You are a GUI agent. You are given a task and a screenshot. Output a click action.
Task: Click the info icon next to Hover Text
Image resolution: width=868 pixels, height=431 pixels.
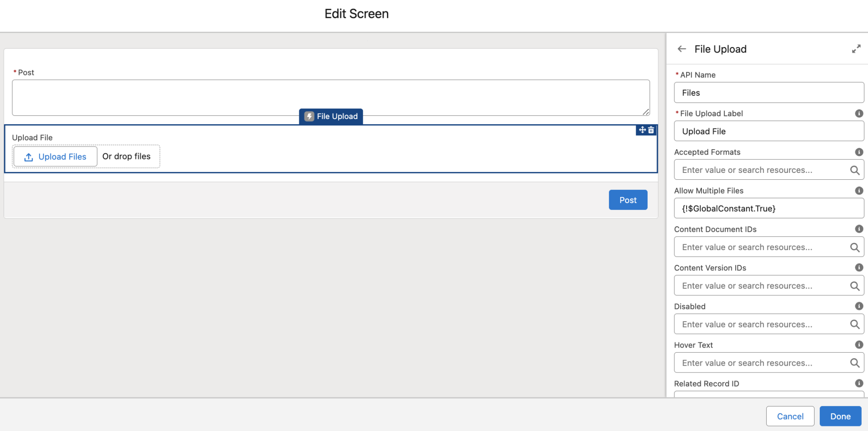(859, 344)
